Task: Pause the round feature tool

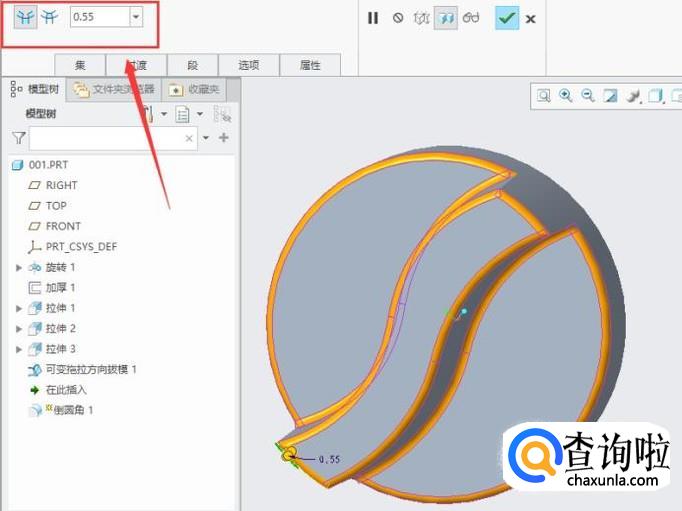Action: coord(373,18)
